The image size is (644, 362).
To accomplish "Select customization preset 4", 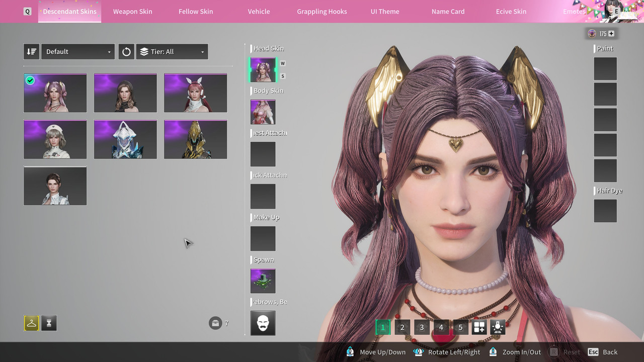I will (x=441, y=327).
